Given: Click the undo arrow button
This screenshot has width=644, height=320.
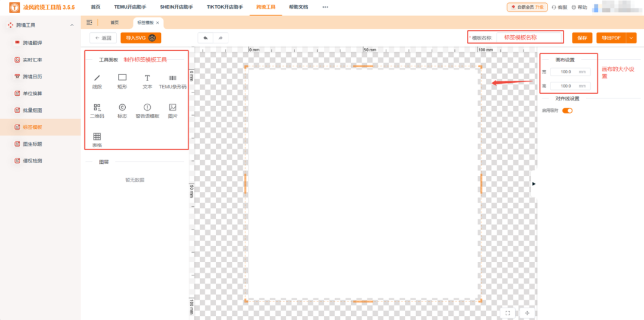Looking at the screenshot, I should pos(205,38).
